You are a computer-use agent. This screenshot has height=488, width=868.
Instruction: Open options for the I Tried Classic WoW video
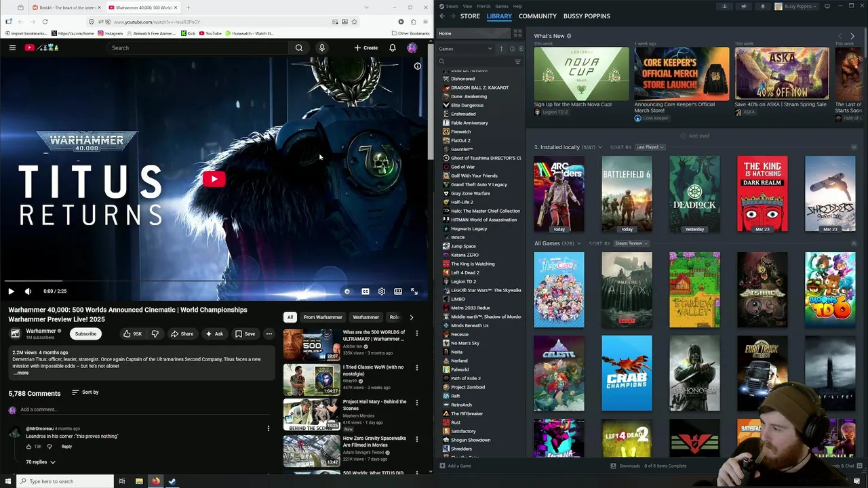tap(417, 368)
